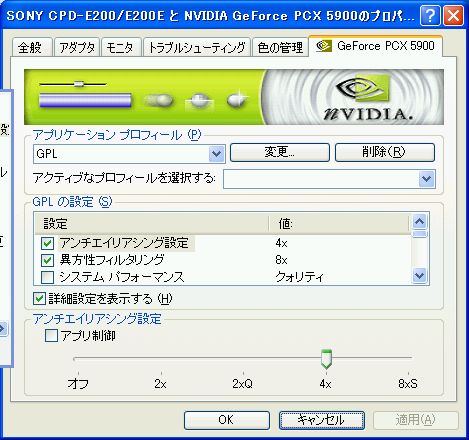Click the settings list scroll-down arrow
Screen dimensions: 469x440
(x=419, y=276)
